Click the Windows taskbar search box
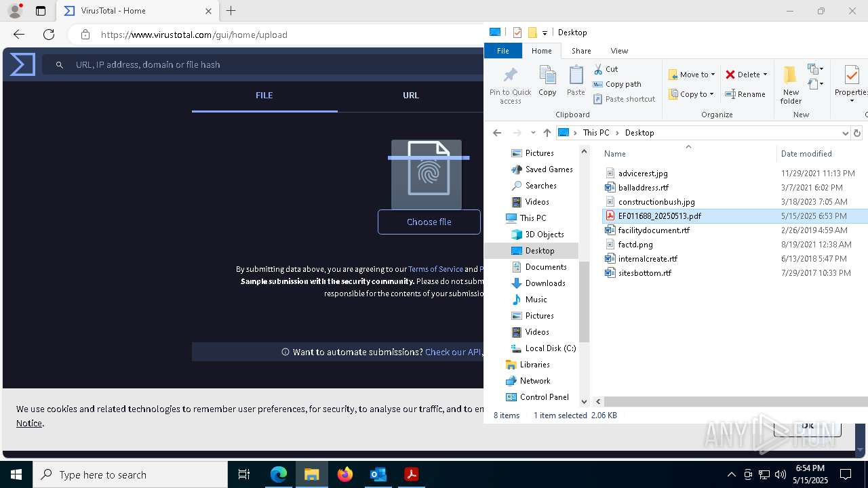The width and height of the screenshot is (868, 488). click(x=130, y=474)
